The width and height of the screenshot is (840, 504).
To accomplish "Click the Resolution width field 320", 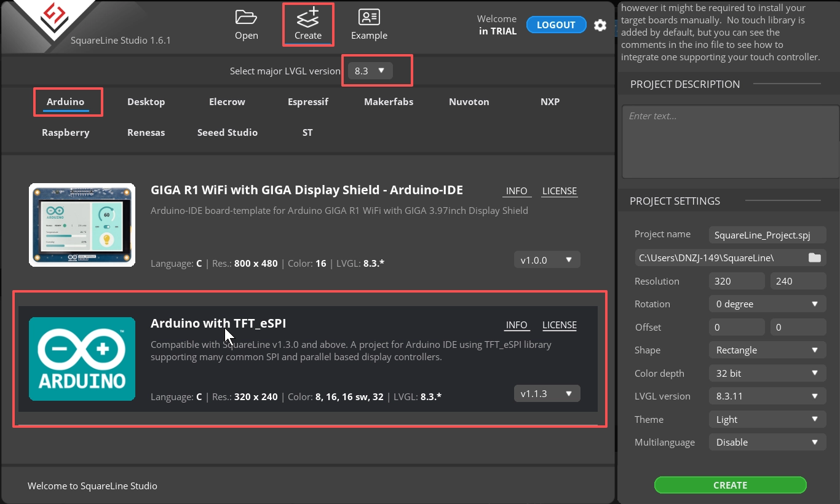I will click(737, 281).
